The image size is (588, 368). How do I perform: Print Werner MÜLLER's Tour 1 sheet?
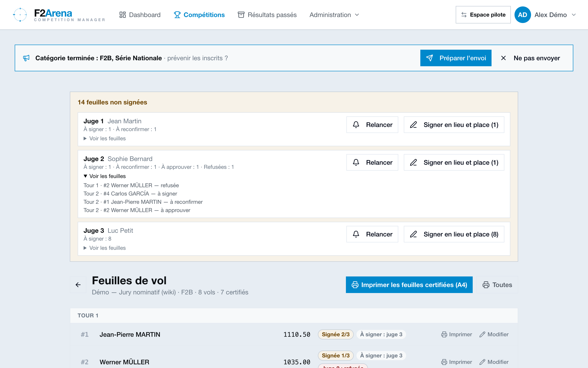click(x=457, y=362)
